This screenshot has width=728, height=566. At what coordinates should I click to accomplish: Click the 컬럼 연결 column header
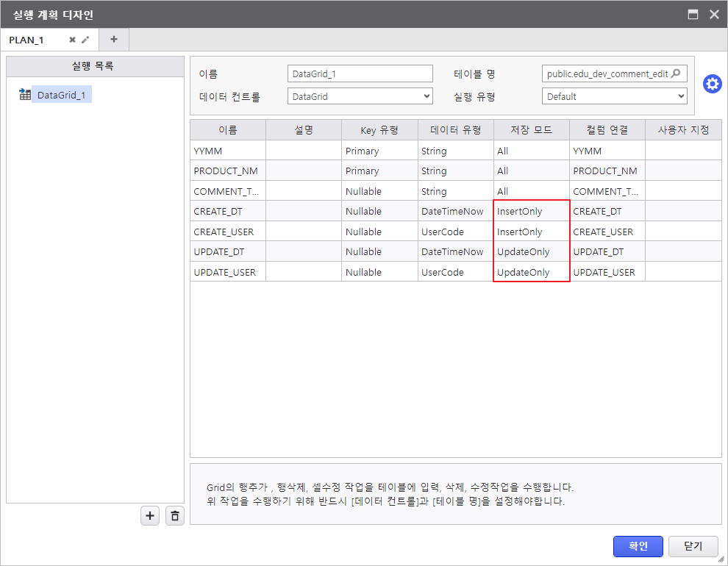[607, 130]
